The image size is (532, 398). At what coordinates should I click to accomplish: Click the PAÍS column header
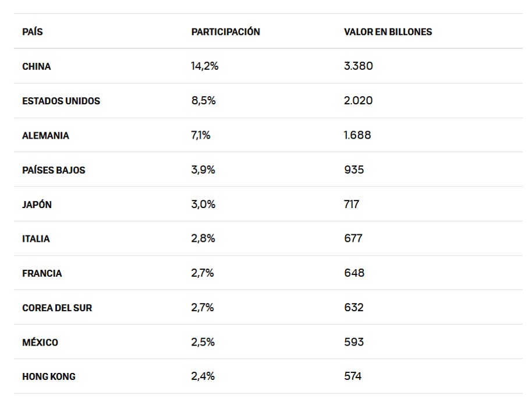pyautogui.click(x=33, y=32)
